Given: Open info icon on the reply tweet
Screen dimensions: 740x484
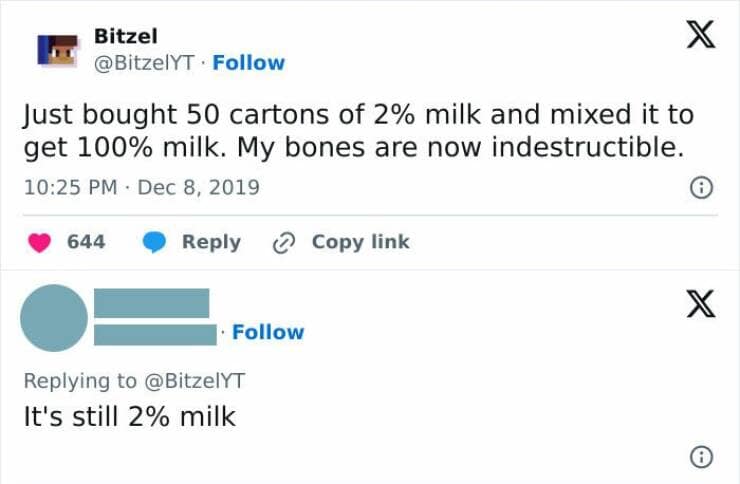Looking at the screenshot, I should pyautogui.click(x=702, y=457).
